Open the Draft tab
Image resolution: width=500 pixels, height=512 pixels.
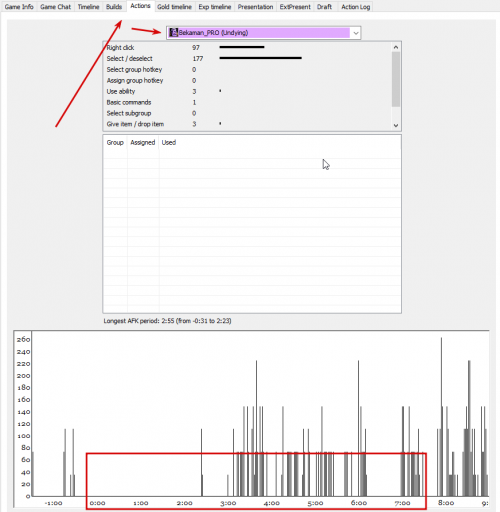324,7
